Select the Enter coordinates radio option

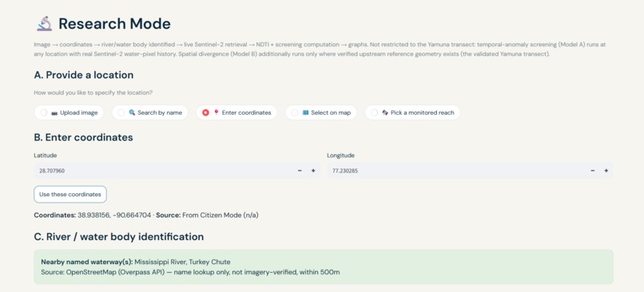pyautogui.click(x=237, y=112)
